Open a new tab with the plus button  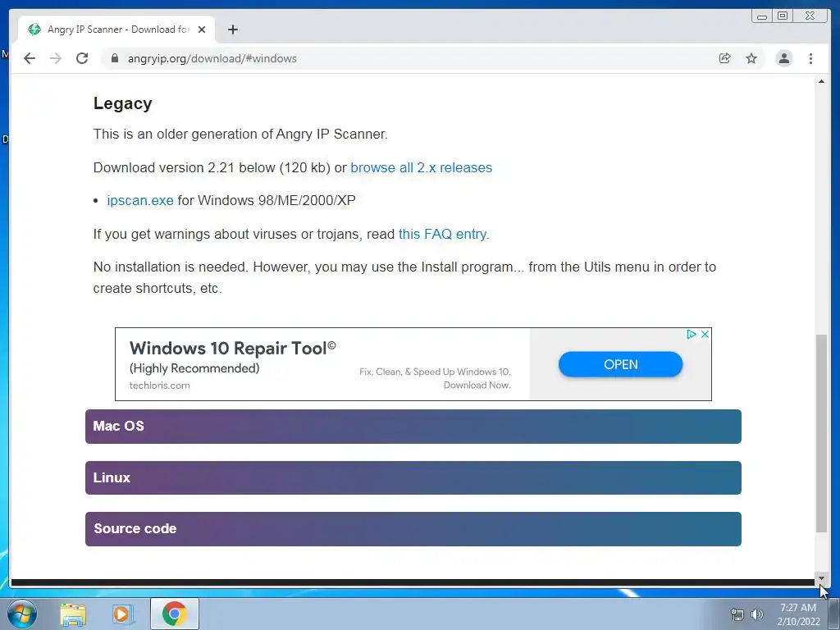coord(232,30)
